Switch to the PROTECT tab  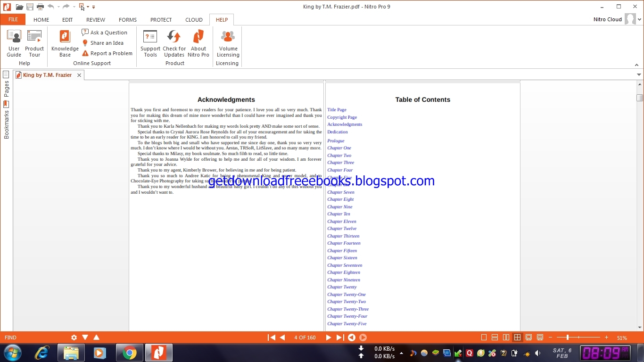tap(161, 20)
